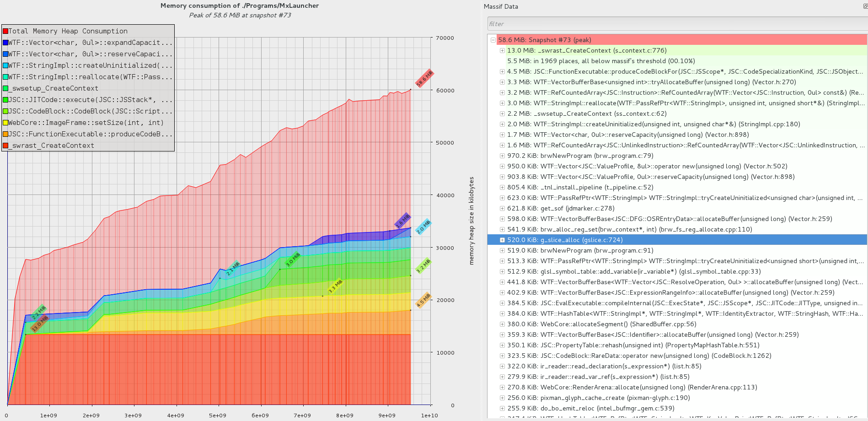The height and width of the screenshot is (421, 868).
Task: Click the red Total Memory Heap Consumption swatch
Action: coord(5,31)
